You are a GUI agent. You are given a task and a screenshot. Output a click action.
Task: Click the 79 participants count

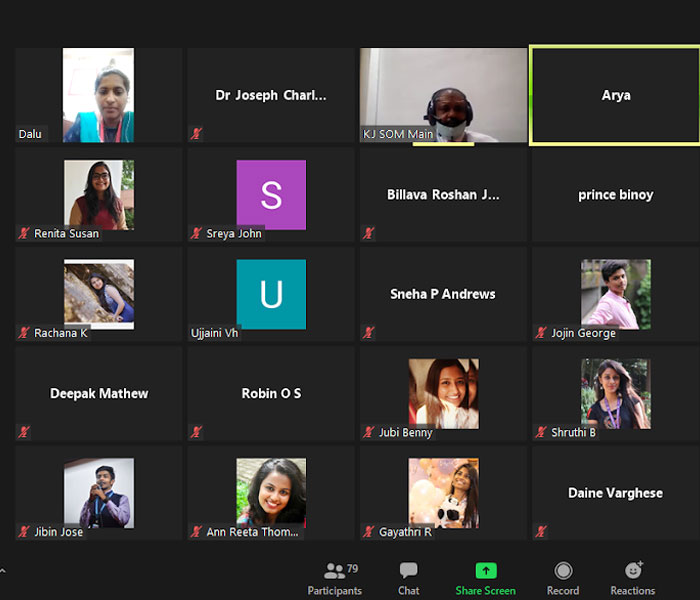352,568
